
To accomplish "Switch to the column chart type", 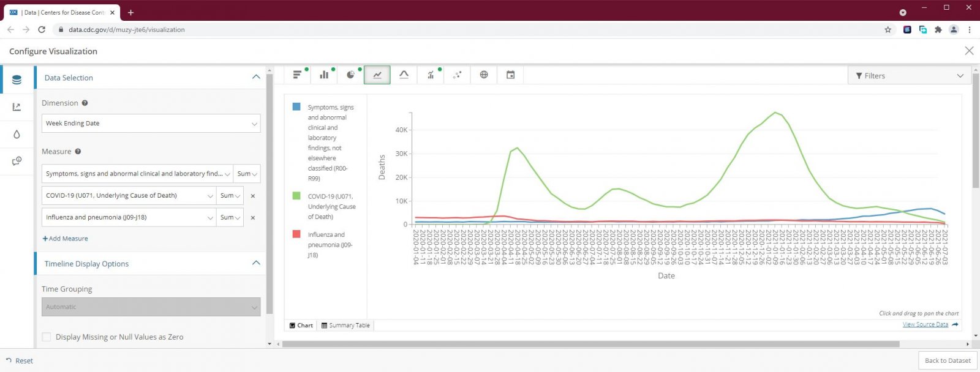I will point(324,75).
